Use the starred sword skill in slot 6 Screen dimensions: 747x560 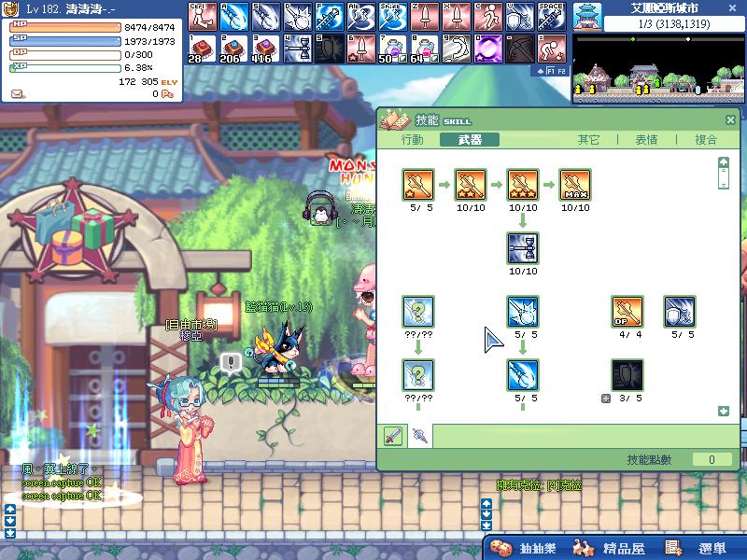tap(361, 49)
